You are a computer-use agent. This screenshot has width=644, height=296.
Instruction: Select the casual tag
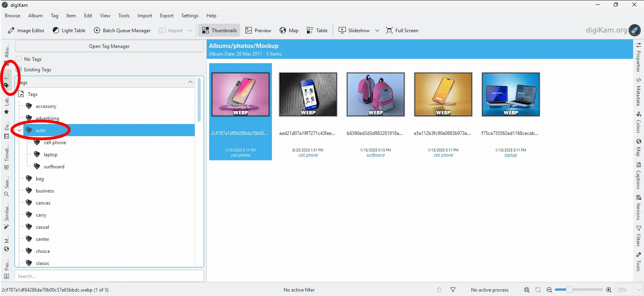pos(42,227)
